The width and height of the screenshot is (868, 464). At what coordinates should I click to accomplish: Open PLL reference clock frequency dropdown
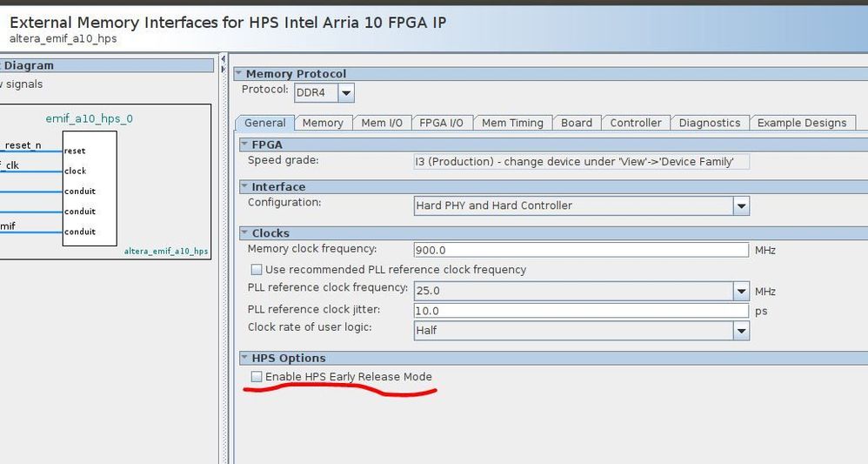point(741,292)
